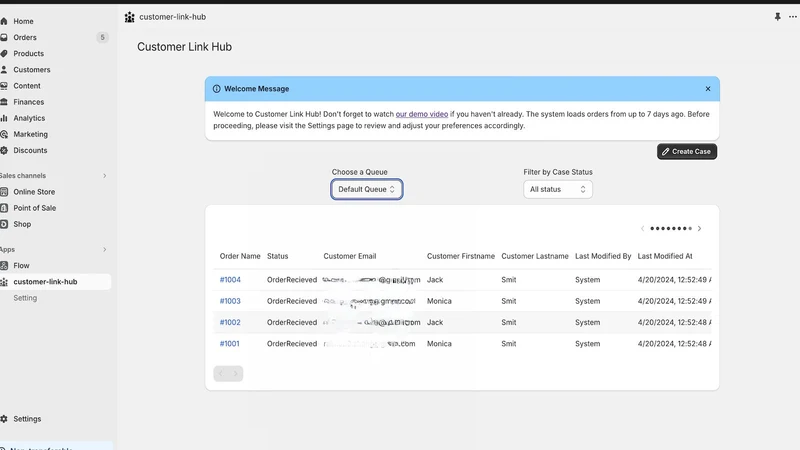This screenshot has width=800, height=450.
Task: Open the three-dot more actions menu
Action: coord(792,17)
